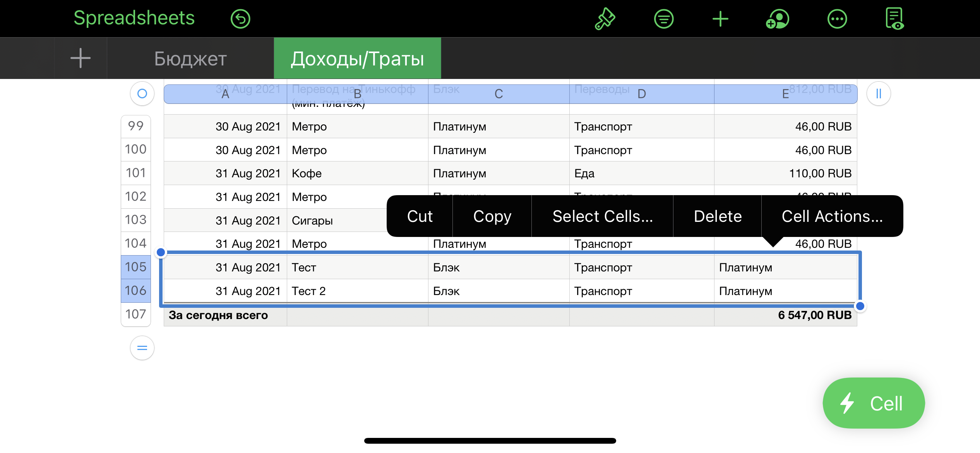Screen dimensions: 980x453
Task: Tap the Undo icon
Action: coord(240,19)
